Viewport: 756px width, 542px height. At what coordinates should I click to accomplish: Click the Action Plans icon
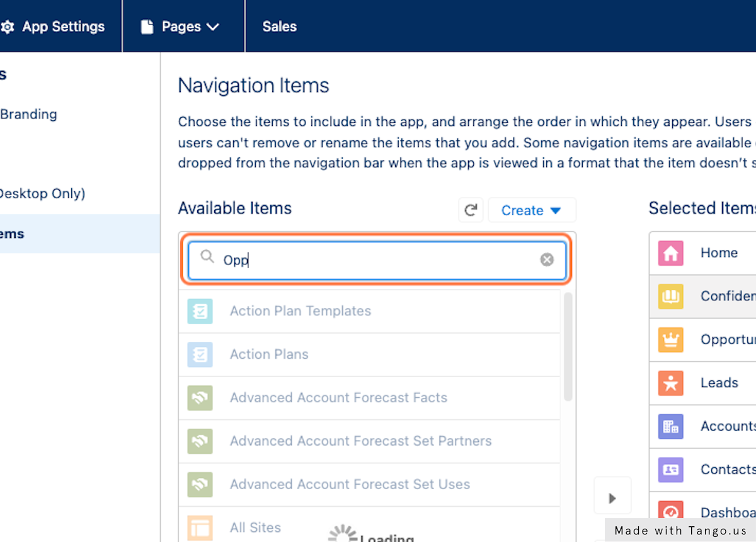(x=200, y=354)
